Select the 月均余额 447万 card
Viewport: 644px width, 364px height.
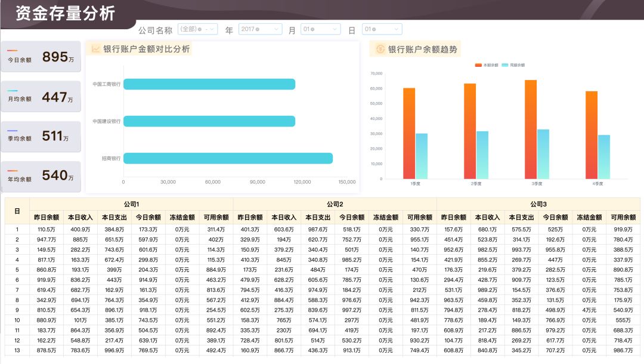[41, 97]
